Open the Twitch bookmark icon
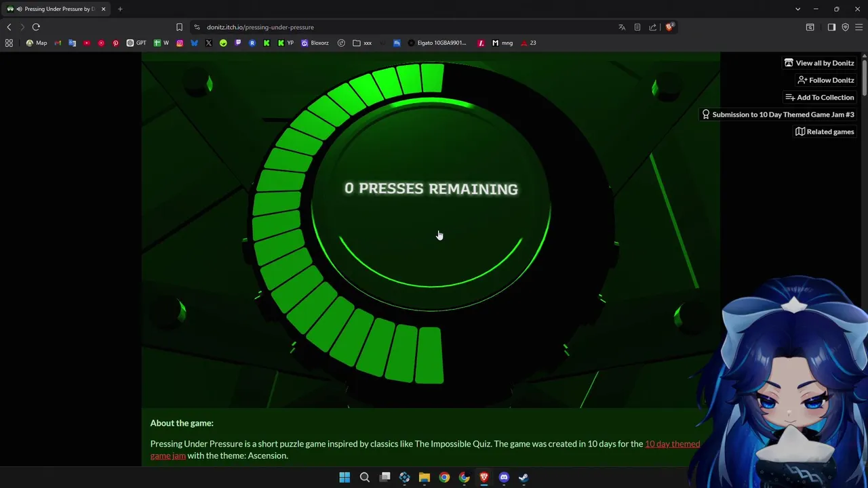 (237, 43)
